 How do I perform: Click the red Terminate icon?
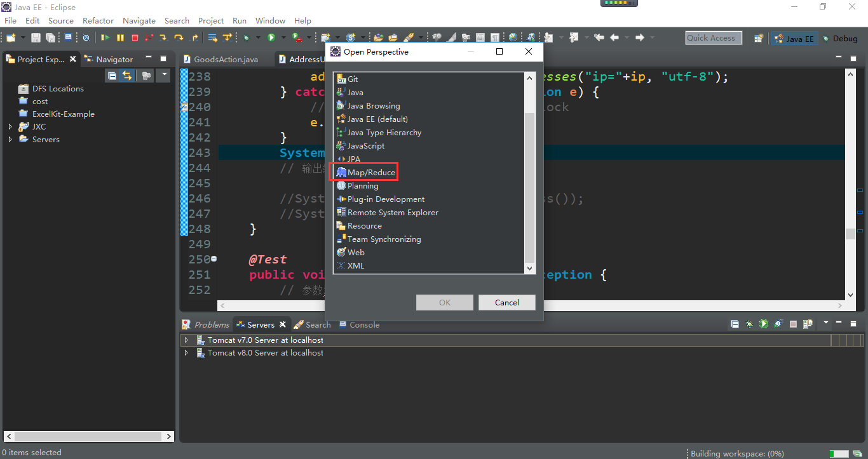tap(135, 38)
